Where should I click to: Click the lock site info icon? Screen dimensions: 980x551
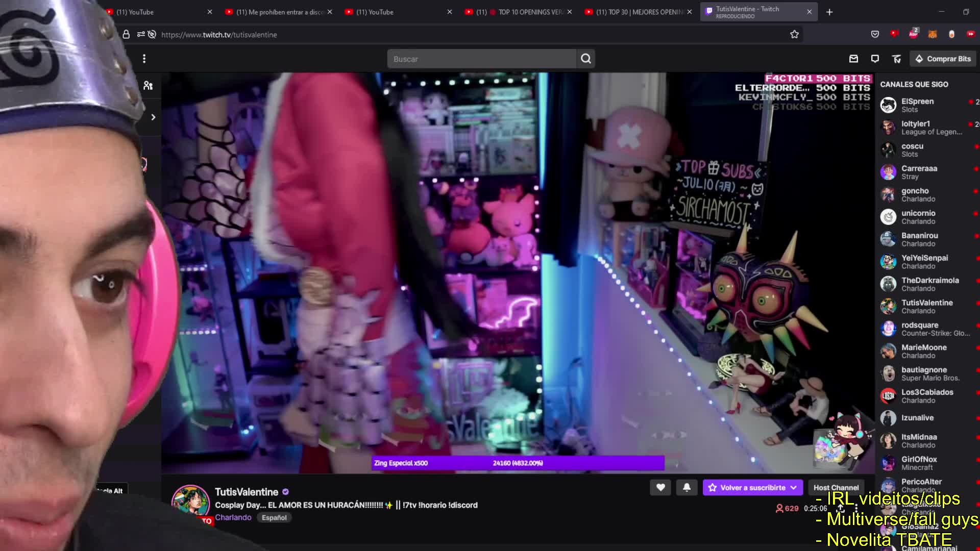coord(126,34)
